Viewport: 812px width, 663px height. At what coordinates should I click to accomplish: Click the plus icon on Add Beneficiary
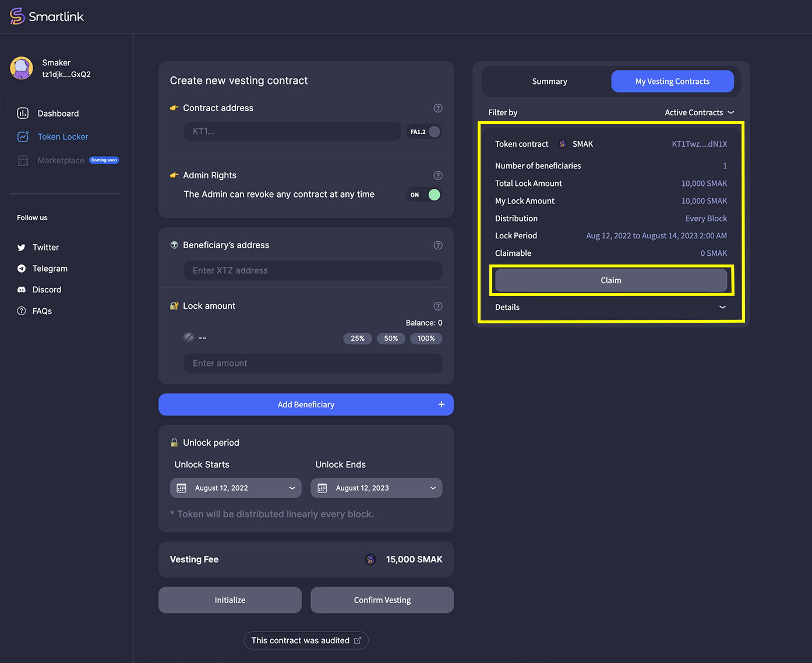pyautogui.click(x=442, y=404)
